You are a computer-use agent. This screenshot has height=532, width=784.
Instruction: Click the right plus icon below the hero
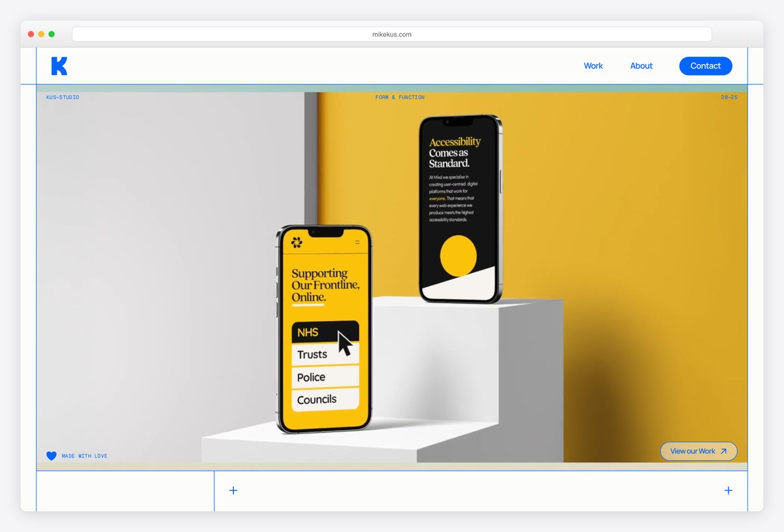coord(728,490)
